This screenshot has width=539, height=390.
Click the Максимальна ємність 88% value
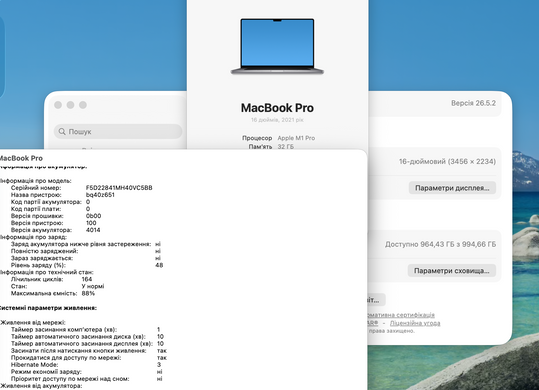88,293
